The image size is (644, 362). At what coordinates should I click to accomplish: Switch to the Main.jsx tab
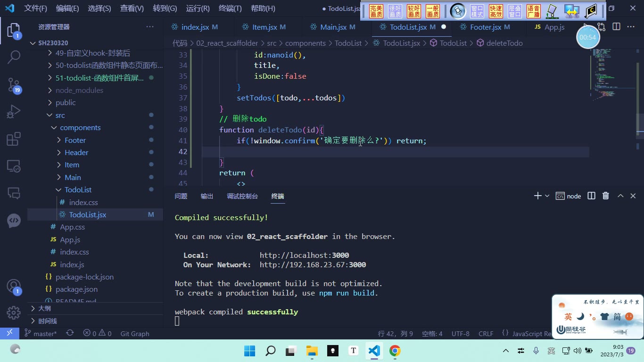coord(333,27)
